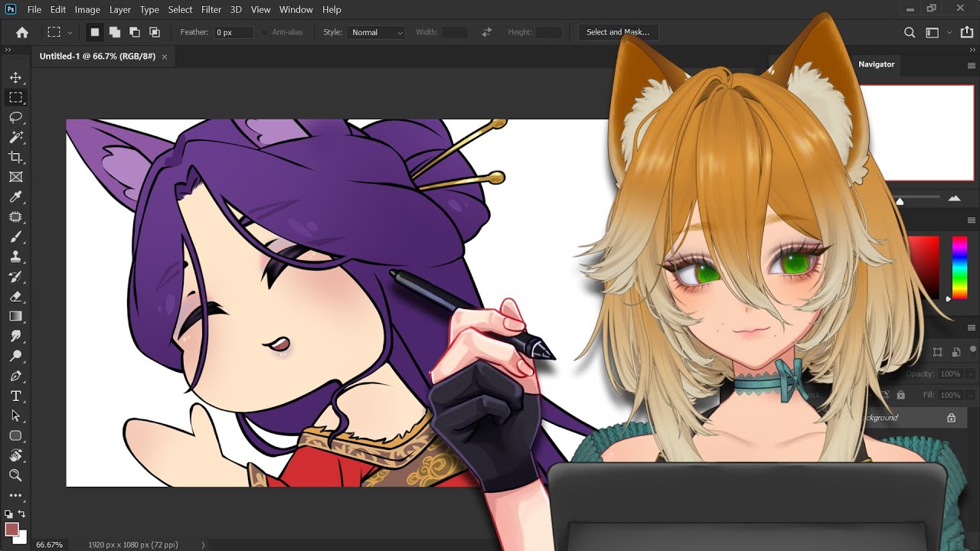Screen dimensions: 980x551
Task: Select the History Brush tool
Action: [15, 276]
